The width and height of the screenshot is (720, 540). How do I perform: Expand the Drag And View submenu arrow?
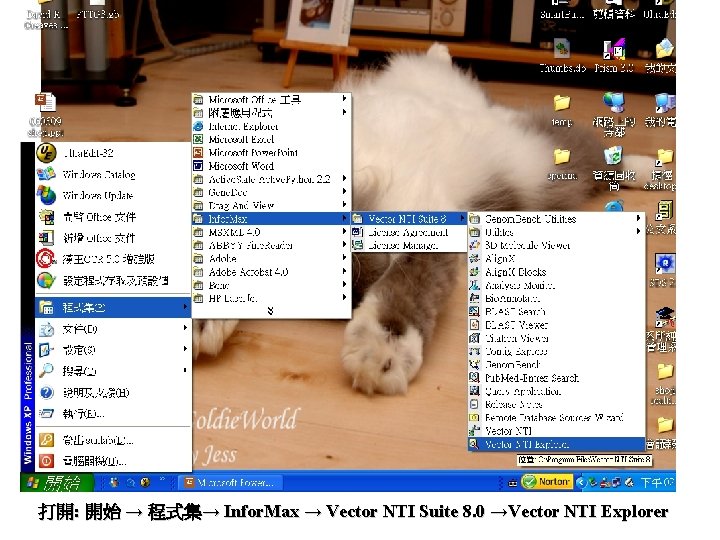pyautogui.click(x=344, y=205)
